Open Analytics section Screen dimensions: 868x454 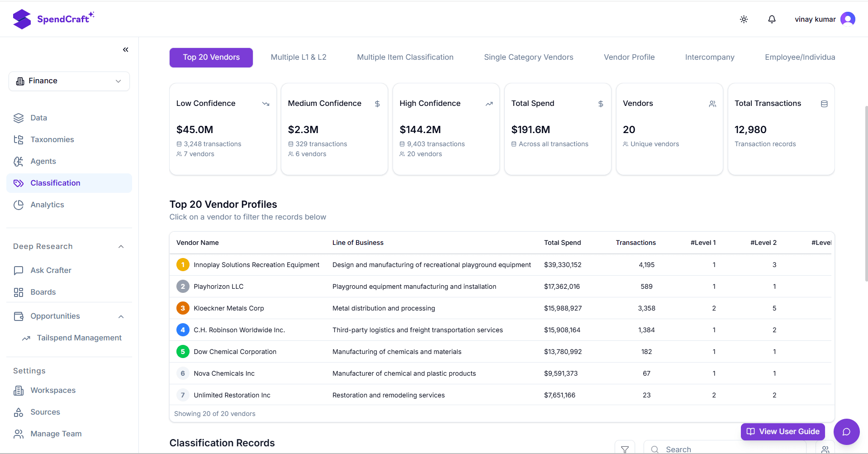point(47,205)
